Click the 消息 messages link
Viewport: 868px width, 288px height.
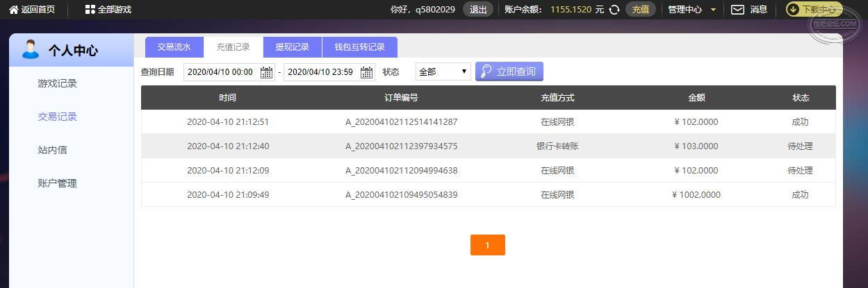(x=758, y=10)
